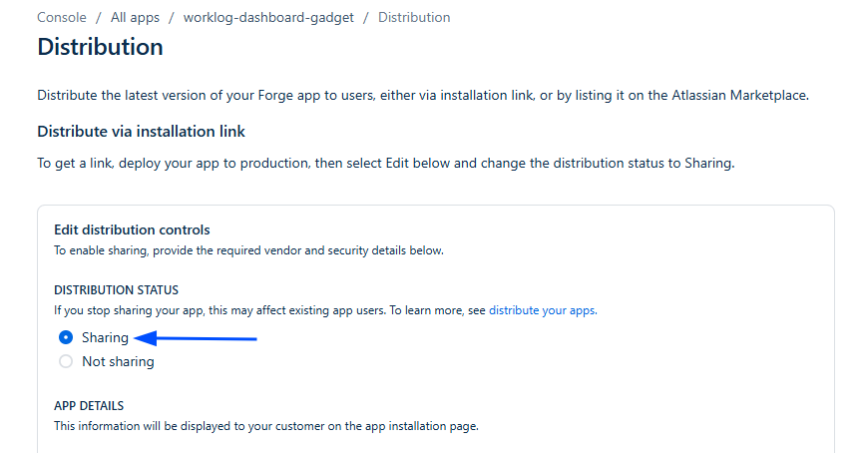This screenshot has height=453, width=868.
Task: Click the 'This information will be displayed' description
Action: click(266, 426)
